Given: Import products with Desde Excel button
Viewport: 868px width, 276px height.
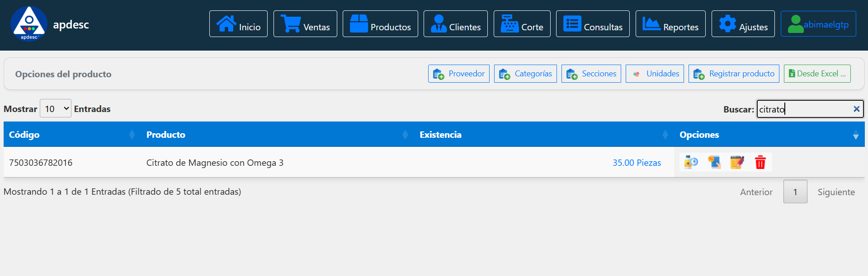Looking at the screenshot, I should [x=817, y=74].
